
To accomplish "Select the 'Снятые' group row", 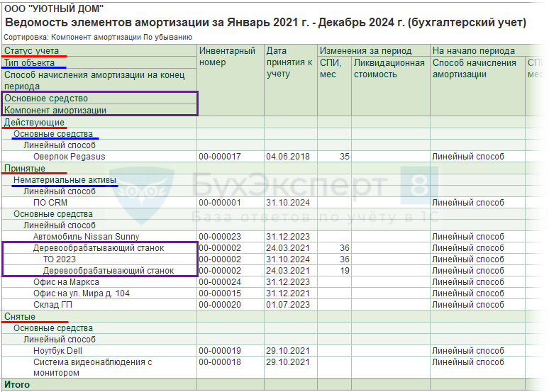I will (x=99, y=316).
